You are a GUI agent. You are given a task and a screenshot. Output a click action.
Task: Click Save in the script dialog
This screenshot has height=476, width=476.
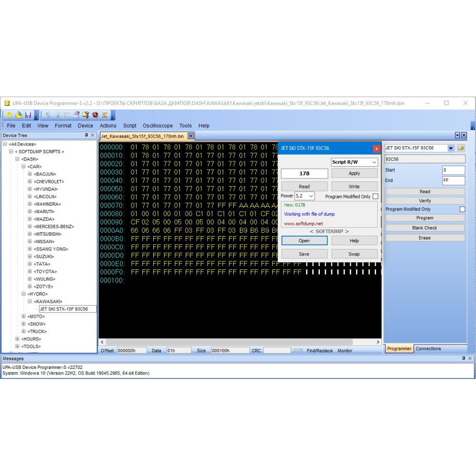coord(304,254)
